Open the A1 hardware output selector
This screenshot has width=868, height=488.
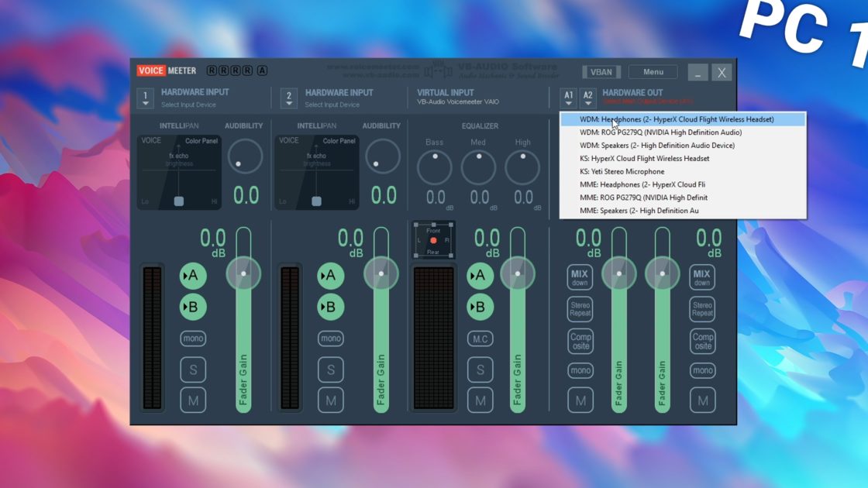pos(569,98)
